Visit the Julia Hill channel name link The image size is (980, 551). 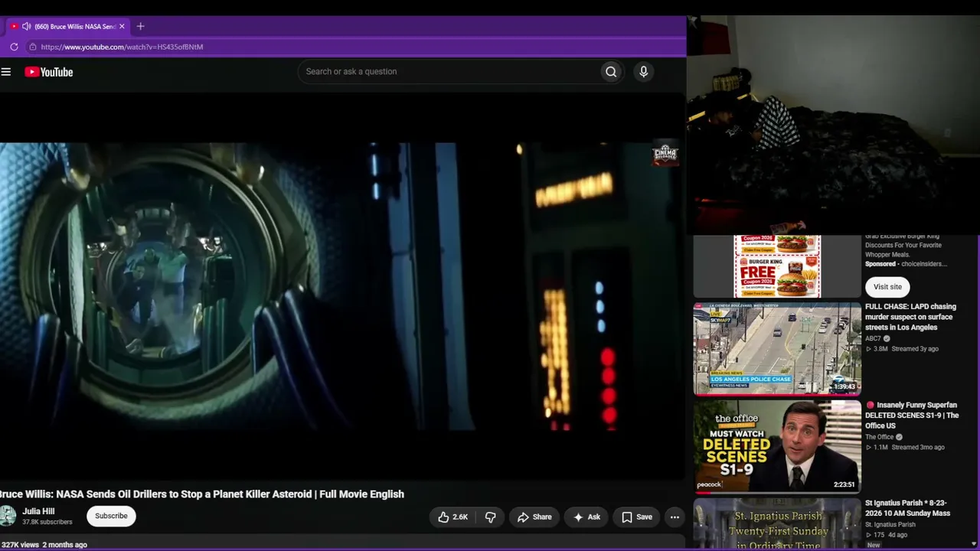[x=38, y=511]
